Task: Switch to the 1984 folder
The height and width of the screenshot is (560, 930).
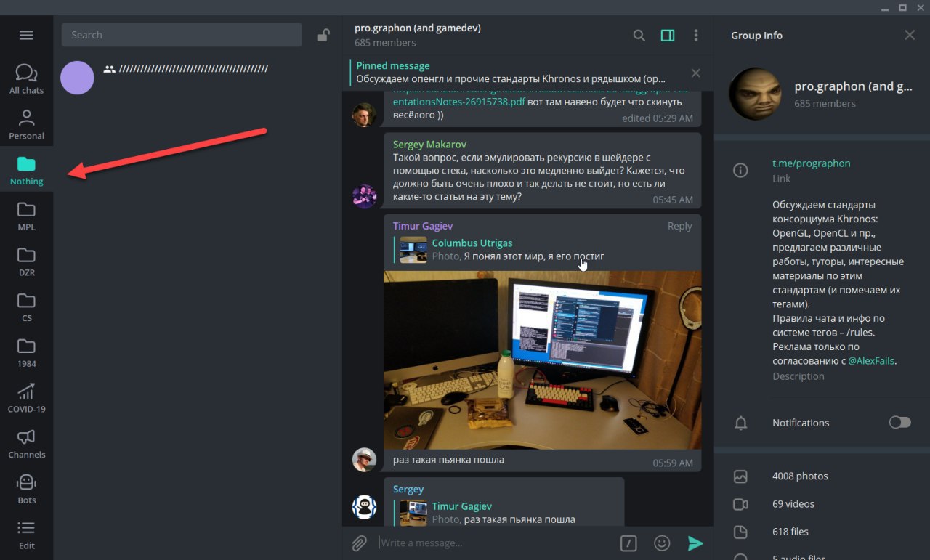Action: [x=26, y=353]
